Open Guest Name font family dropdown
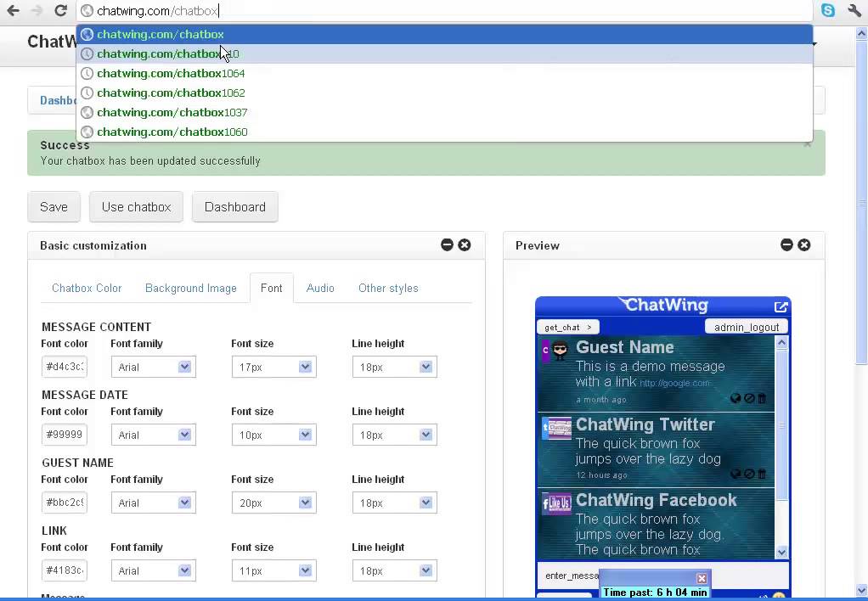 click(154, 503)
